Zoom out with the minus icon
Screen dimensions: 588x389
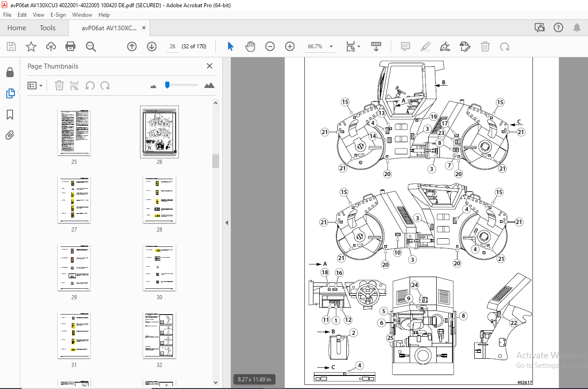point(270,46)
